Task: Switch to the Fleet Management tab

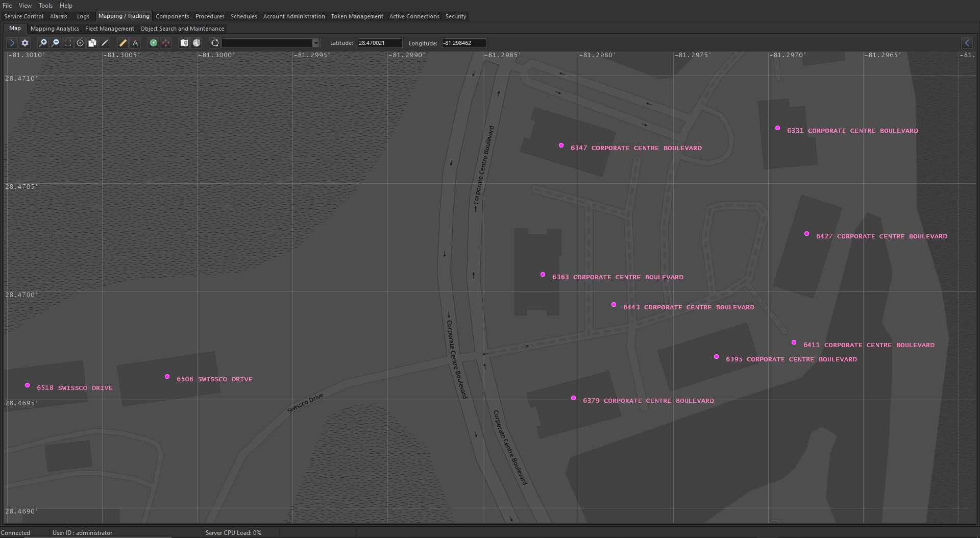Action: tap(109, 29)
